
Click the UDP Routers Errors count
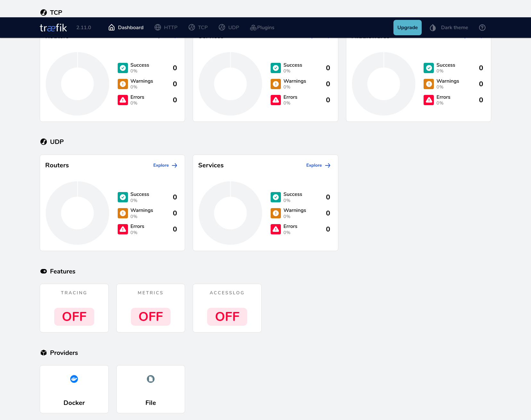click(x=175, y=229)
